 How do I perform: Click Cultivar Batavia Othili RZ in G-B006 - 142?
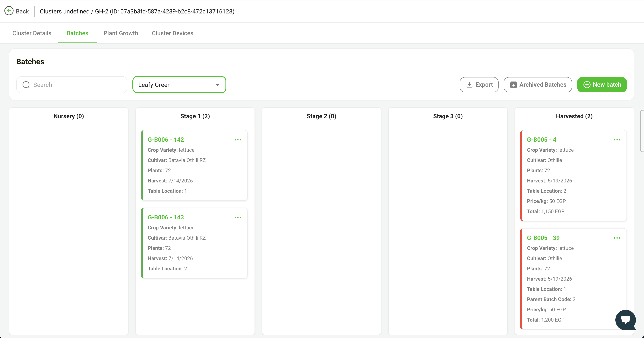coord(177,160)
